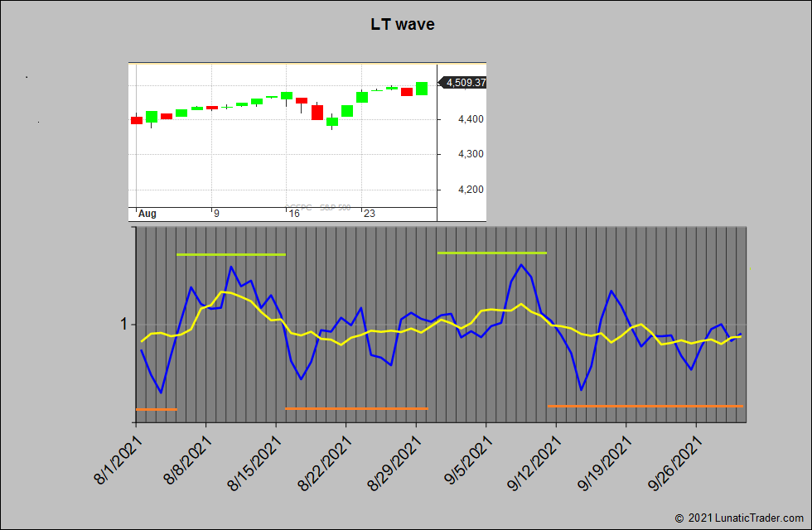Image resolution: width=812 pixels, height=530 pixels.
Task: Click the large green candlestick on August 30
Action: (x=421, y=88)
